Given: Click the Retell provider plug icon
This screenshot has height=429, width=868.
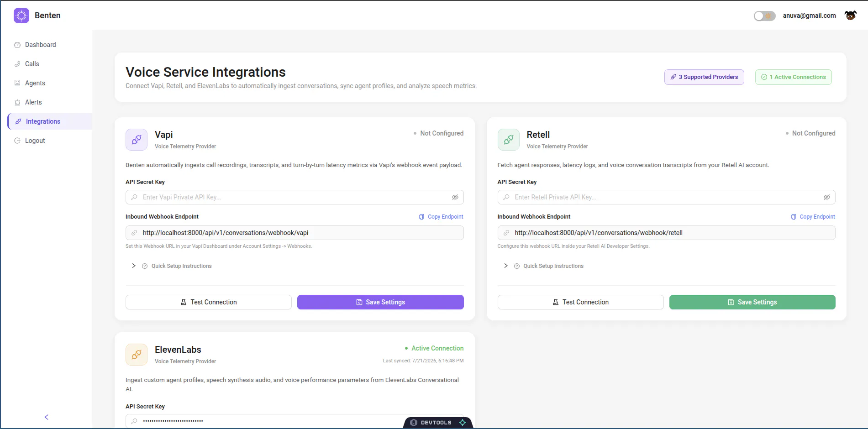Looking at the screenshot, I should coord(509,140).
